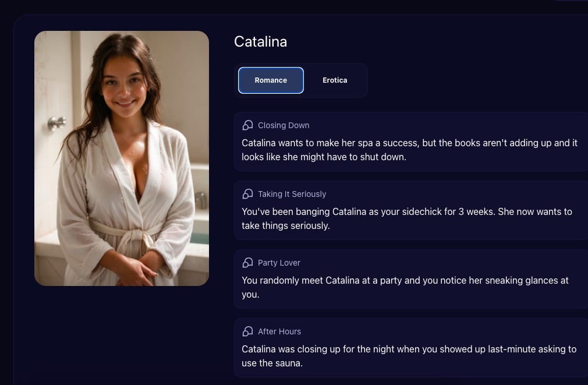
Task: Switch to the Erotica tab
Action: tap(335, 80)
